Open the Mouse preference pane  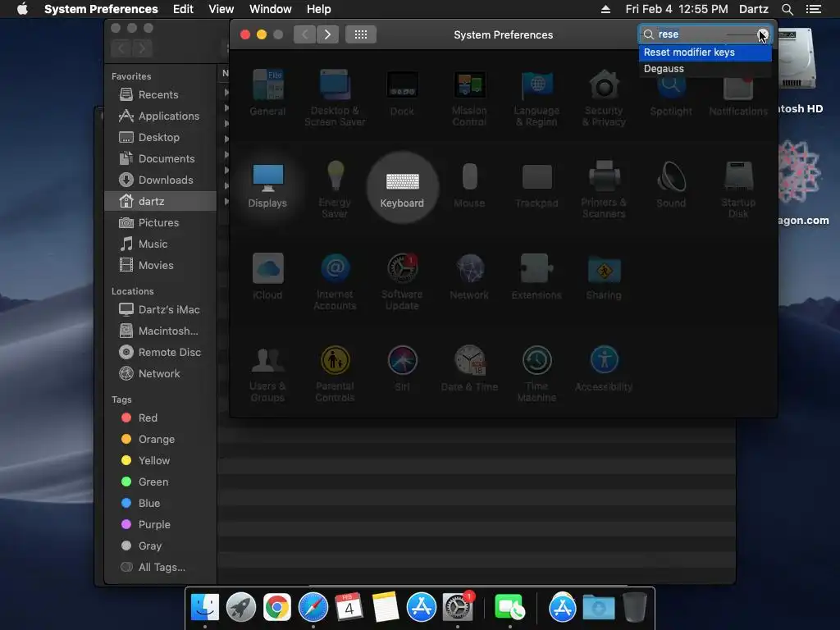(x=469, y=185)
